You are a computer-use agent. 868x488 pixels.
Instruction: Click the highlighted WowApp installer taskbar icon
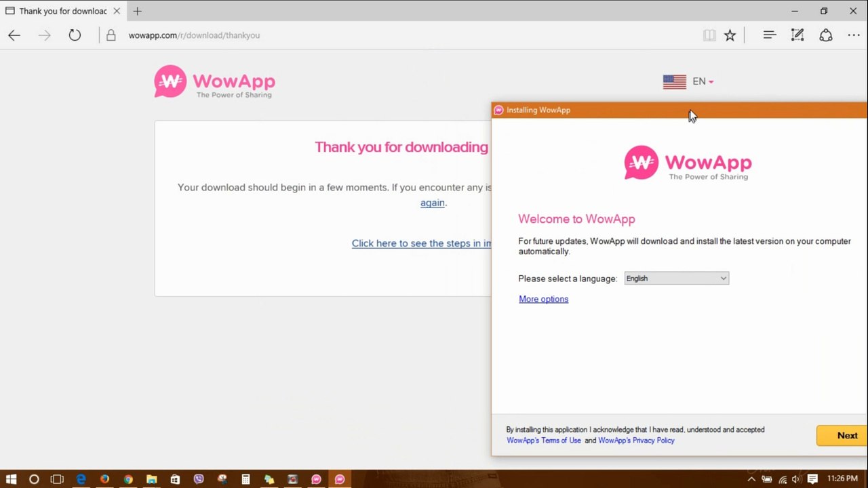point(340,479)
